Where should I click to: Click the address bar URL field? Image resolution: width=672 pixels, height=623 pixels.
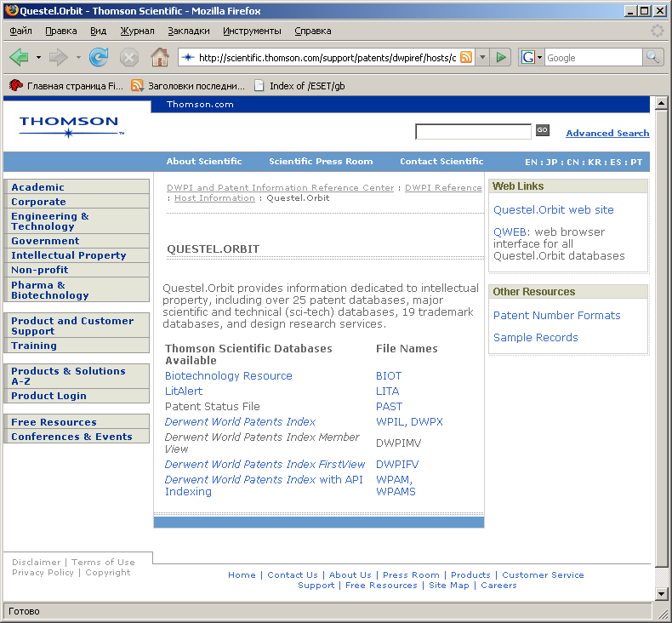[x=327, y=58]
